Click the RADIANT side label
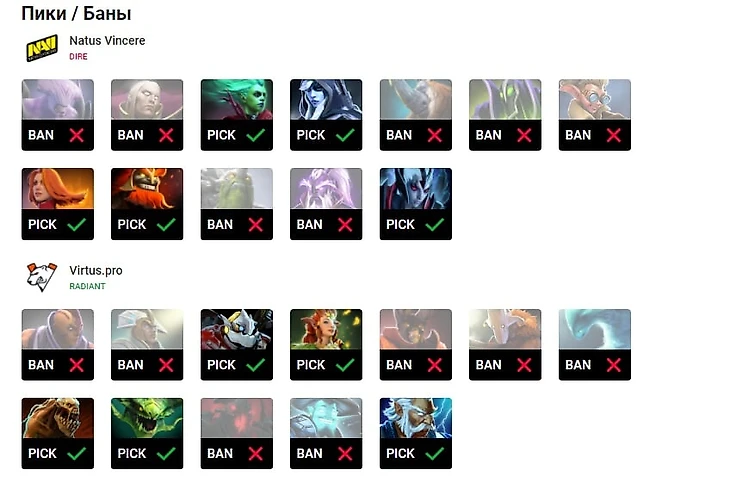The width and height of the screenshot is (730, 483). [x=87, y=287]
